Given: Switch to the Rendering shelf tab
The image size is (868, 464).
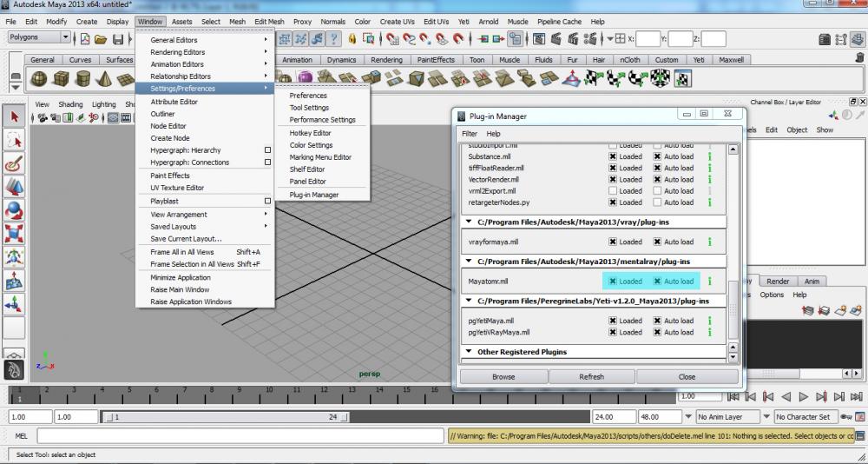Looking at the screenshot, I should tap(386, 60).
